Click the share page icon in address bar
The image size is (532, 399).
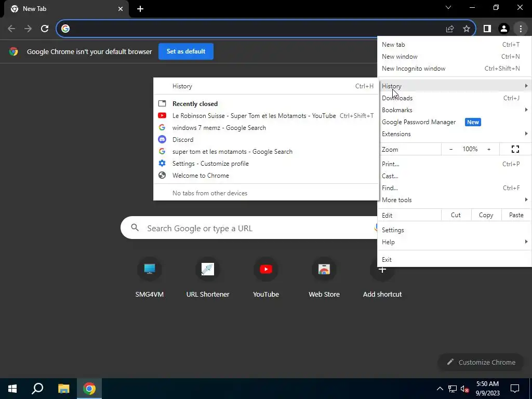[450, 29]
